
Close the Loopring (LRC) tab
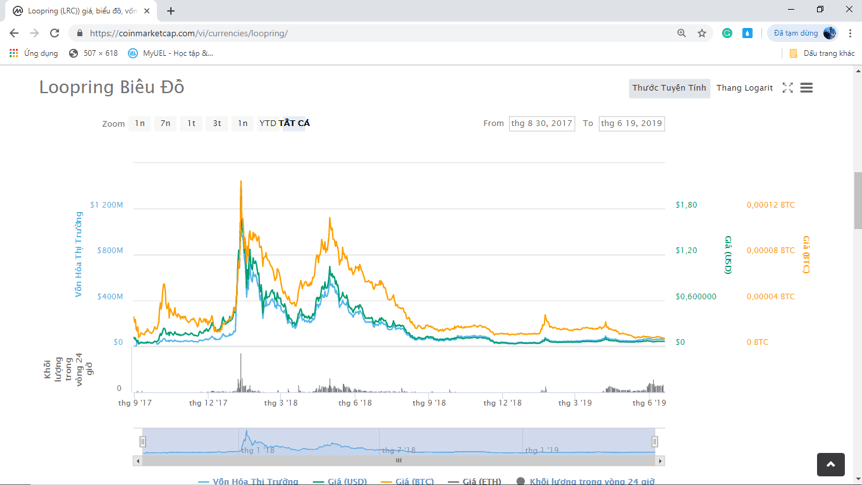point(147,11)
